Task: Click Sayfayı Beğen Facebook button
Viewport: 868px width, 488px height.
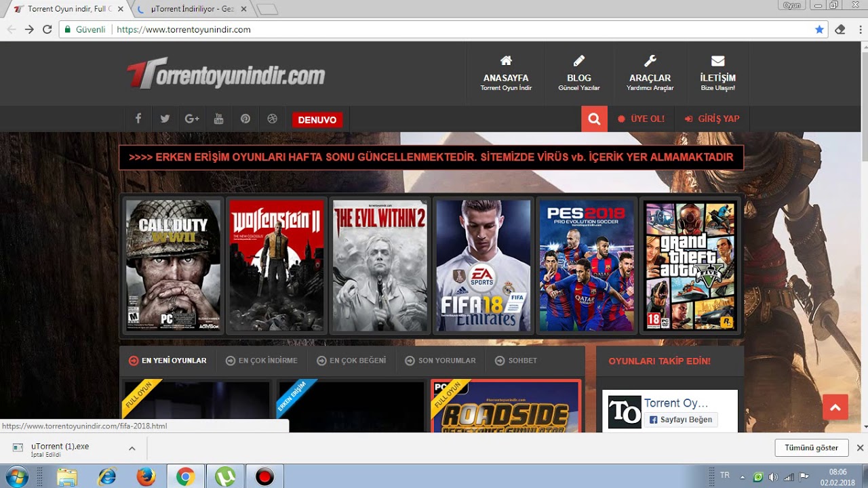Action: [680, 420]
